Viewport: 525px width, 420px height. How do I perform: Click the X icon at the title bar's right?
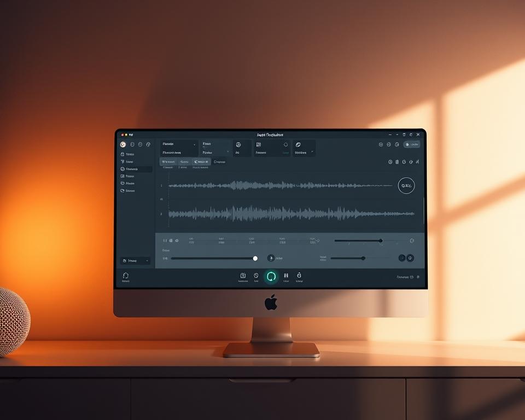418,135
